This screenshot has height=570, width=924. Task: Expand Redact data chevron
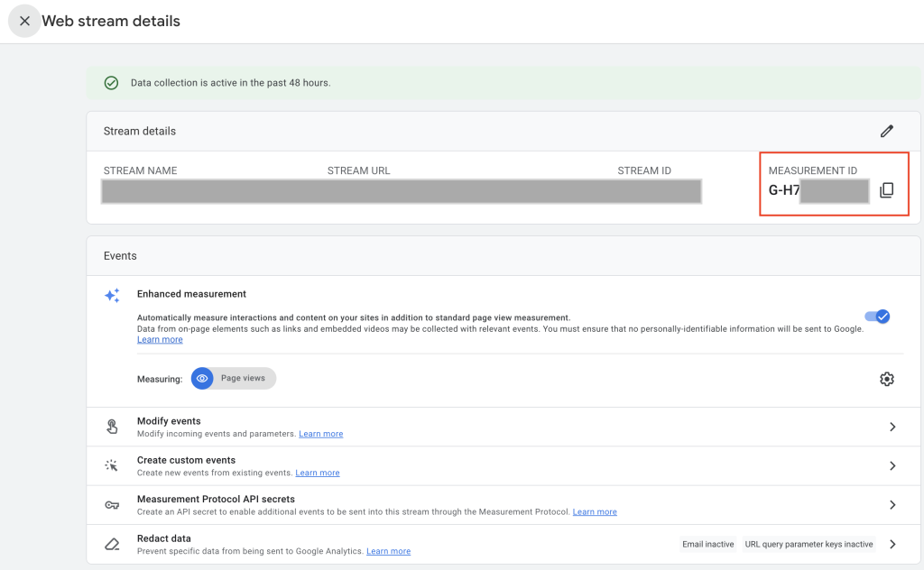click(892, 544)
